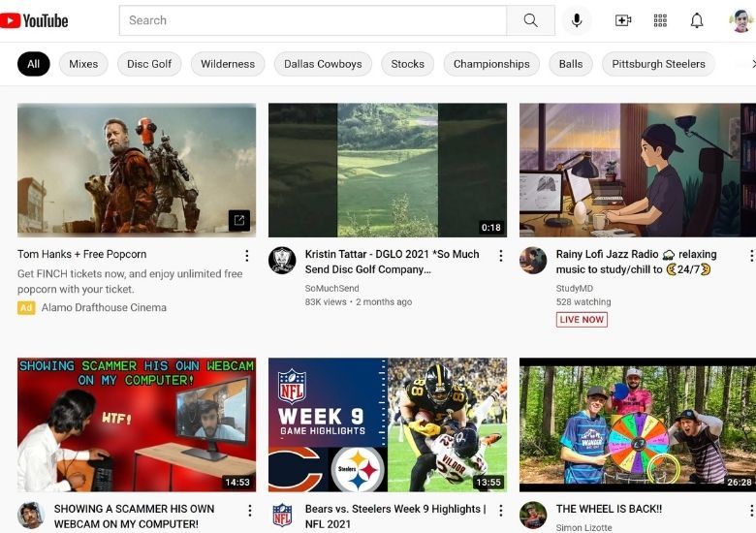The image size is (756, 533).
Task: Open account avatar menu
Action: tap(741, 20)
